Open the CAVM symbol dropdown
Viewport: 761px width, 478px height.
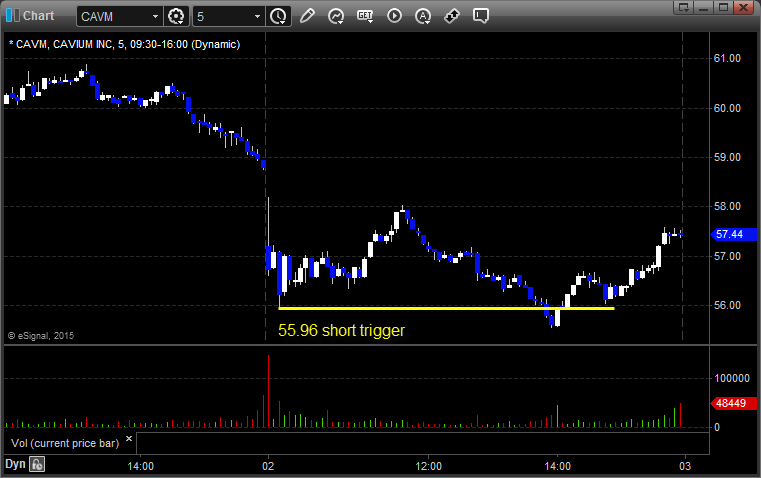click(x=155, y=16)
